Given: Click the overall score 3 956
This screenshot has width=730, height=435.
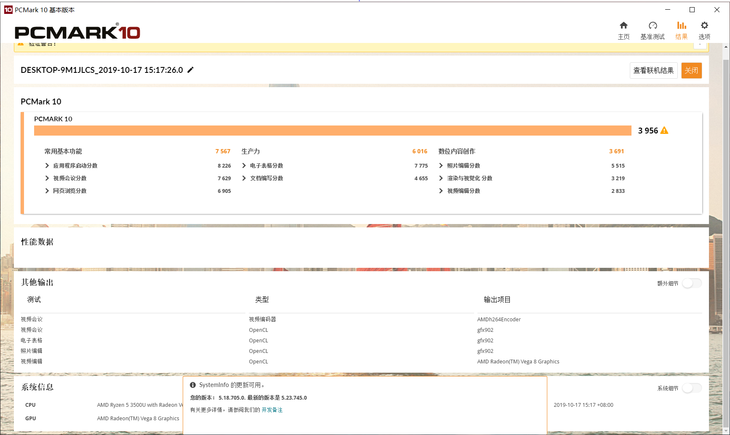Looking at the screenshot, I should (x=648, y=130).
